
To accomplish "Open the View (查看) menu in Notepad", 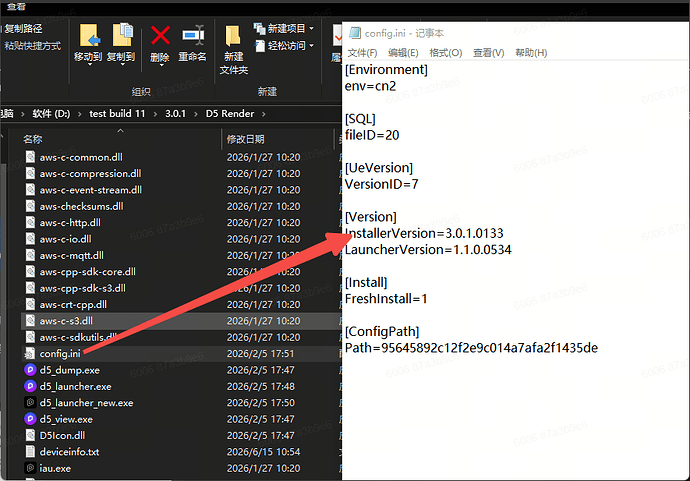I will 488,53.
